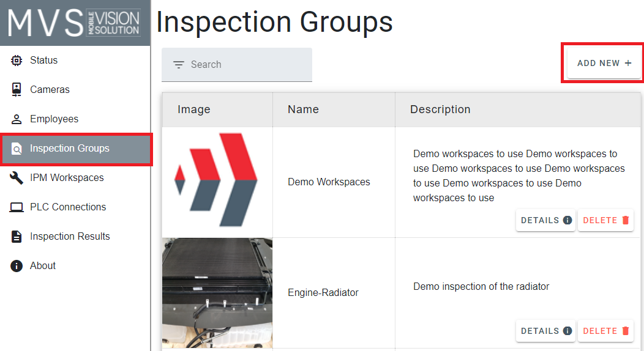Click the Engine-Radiator image thumbnail
The height and width of the screenshot is (351, 644).
coord(217,293)
